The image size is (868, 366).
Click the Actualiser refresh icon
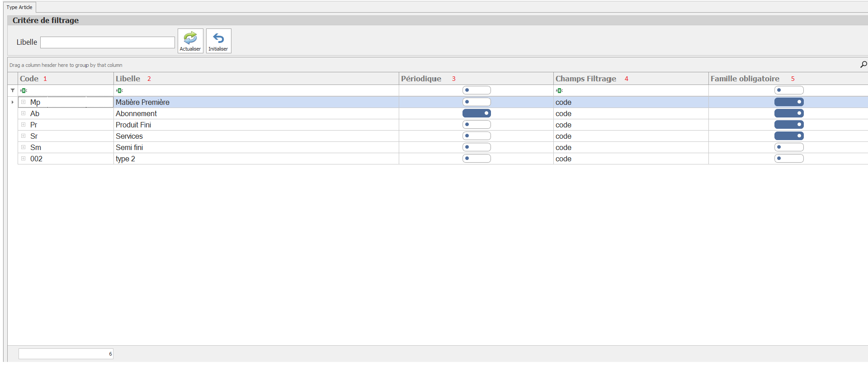pyautogui.click(x=190, y=38)
